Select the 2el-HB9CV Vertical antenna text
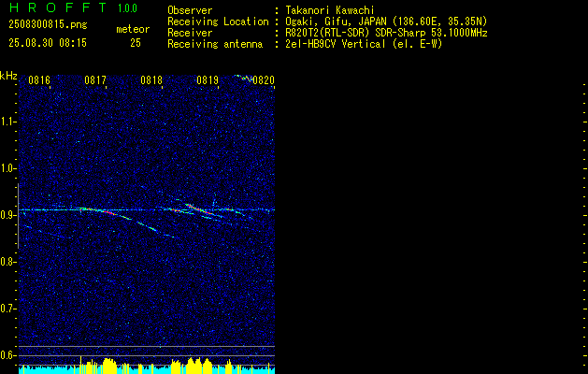This screenshot has width=588, height=374. click(x=364, y=44)
